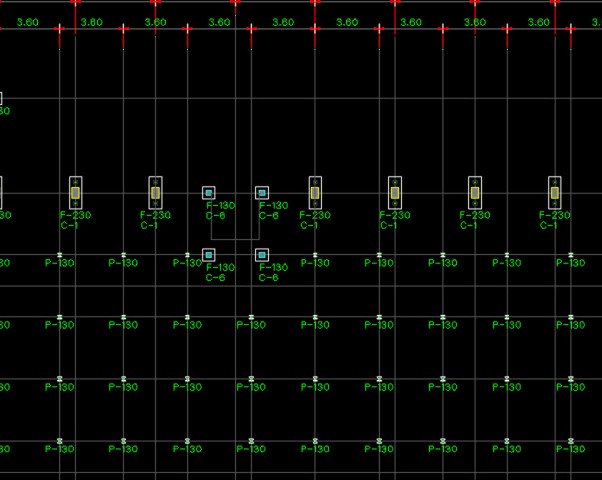Select the leftmost fully visible F-230 column symbol

(75, 191)
